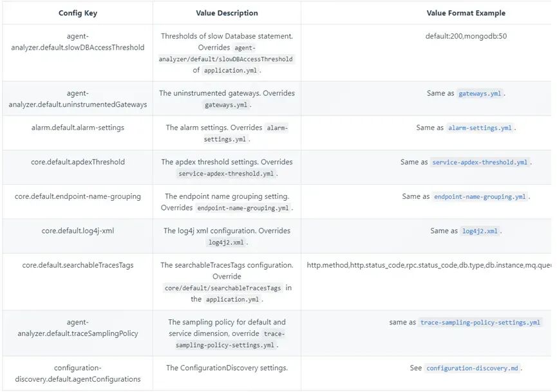Open the gateways.yml link in Value Format Example
Viewport: 557px width, 392px height.
pos(480,93)
